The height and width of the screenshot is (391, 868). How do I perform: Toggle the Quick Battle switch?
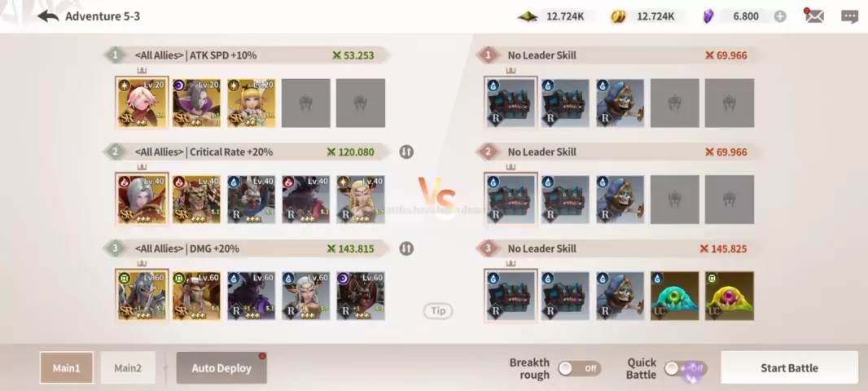point(686,368)
